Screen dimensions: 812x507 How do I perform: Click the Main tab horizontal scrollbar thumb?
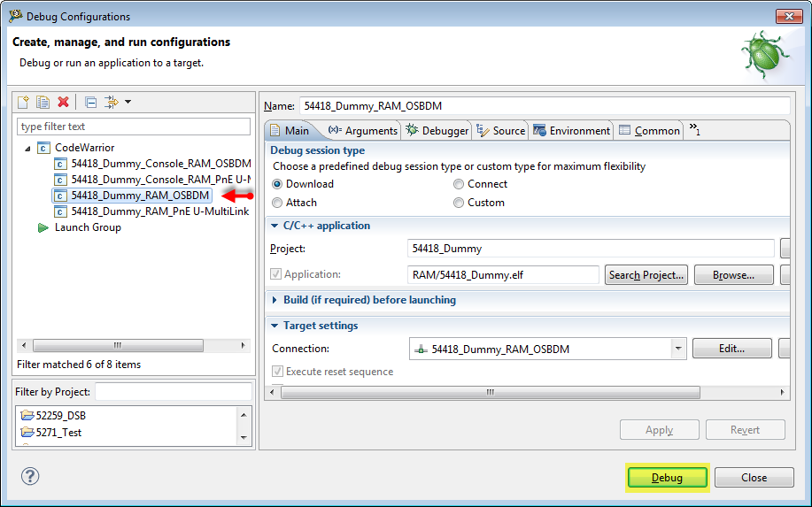(491, 392)
